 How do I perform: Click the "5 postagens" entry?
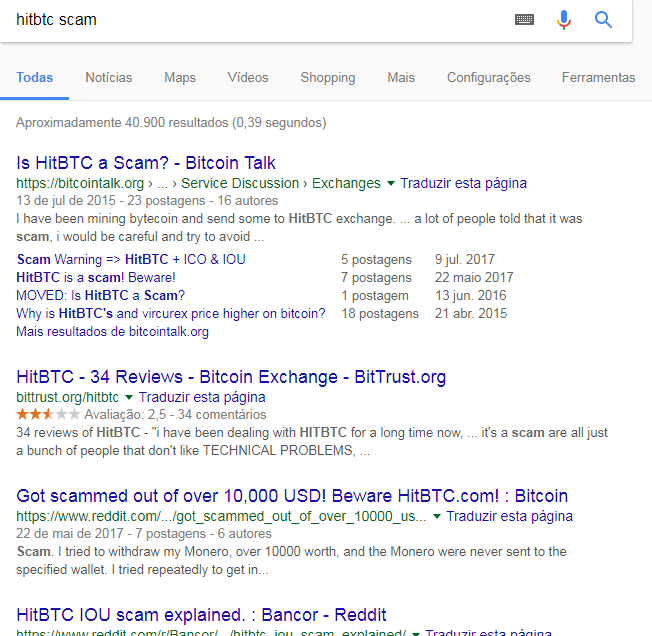pyautogui.click(x=376, y=259)
